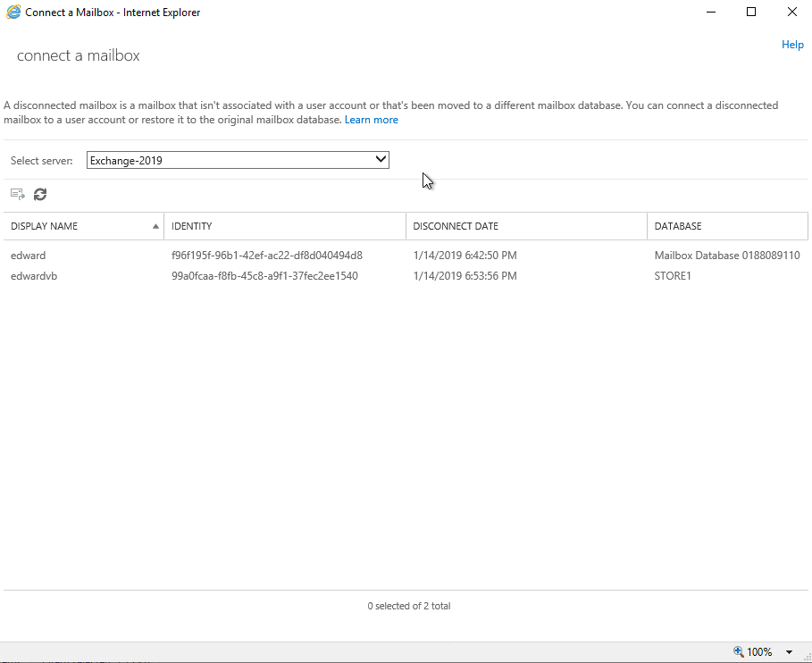Sort by the DISPLAY NAME column header

(84, 226)
